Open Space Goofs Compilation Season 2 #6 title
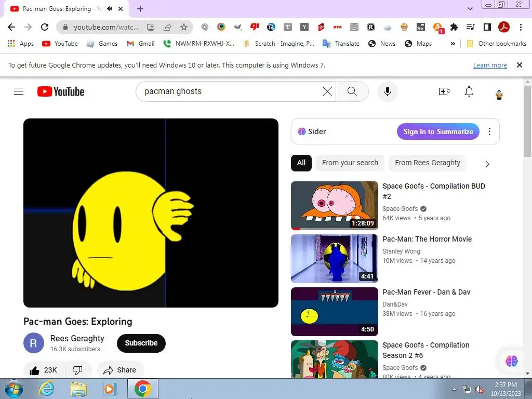Viewport: 532px width, 399px height. (x=426, y=350)
